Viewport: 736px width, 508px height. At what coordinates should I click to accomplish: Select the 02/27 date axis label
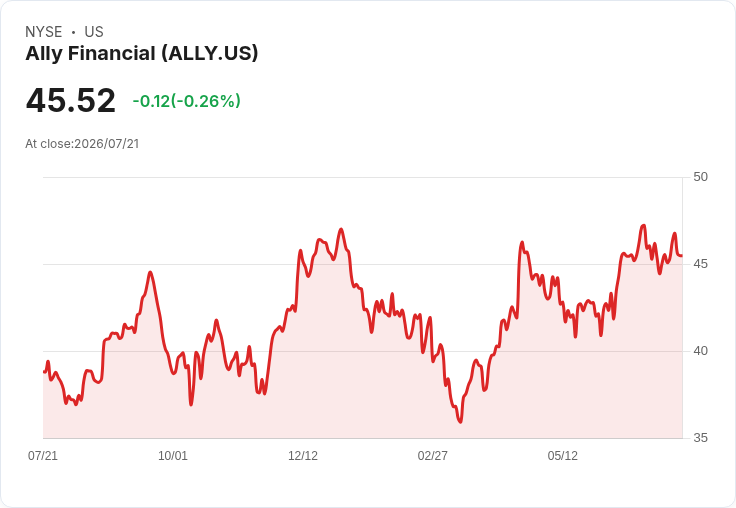coord(432,456)
